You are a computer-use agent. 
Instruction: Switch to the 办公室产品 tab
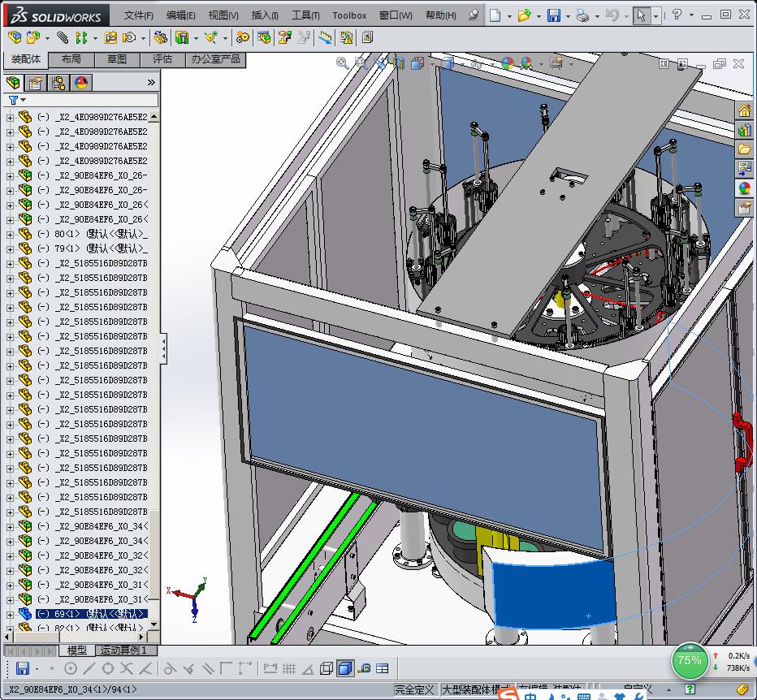click(215, 59)
